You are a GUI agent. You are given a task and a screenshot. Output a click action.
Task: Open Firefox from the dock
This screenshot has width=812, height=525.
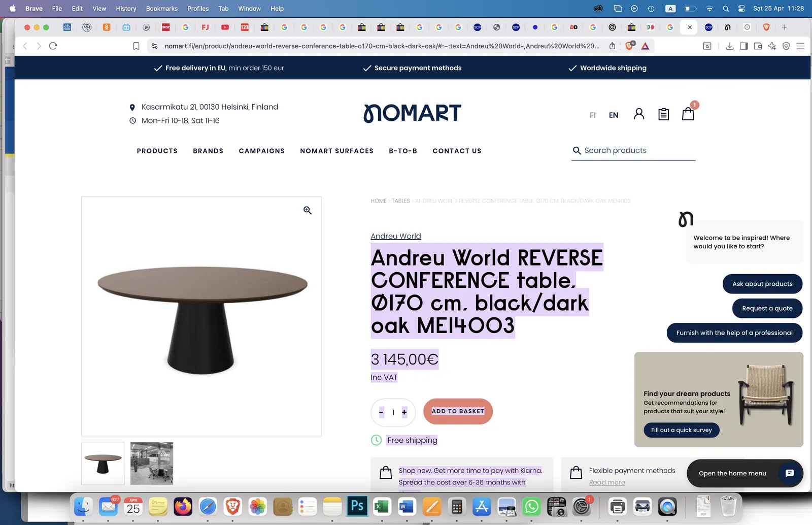183,506
